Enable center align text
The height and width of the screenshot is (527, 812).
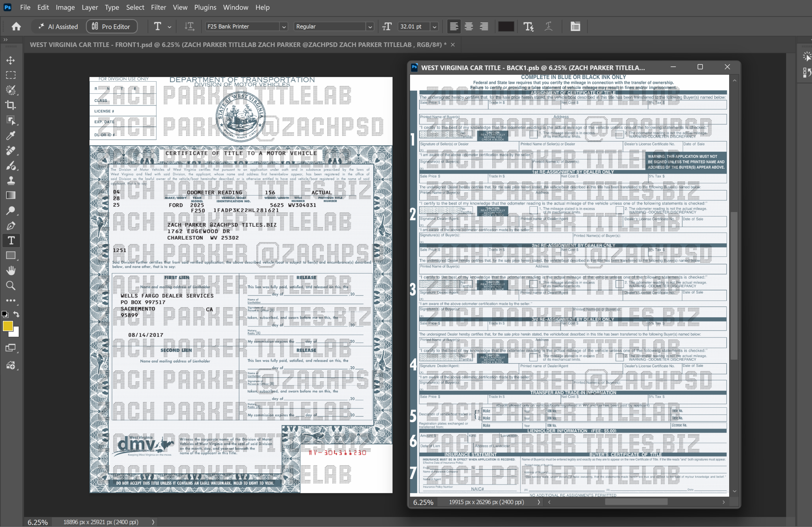point(469,26)
